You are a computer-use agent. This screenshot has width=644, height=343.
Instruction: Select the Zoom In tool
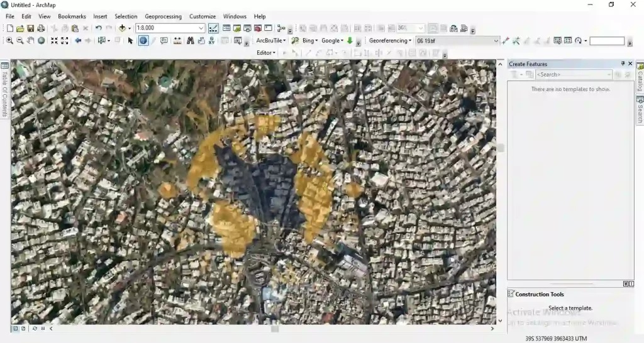click(x=9, y=41)
